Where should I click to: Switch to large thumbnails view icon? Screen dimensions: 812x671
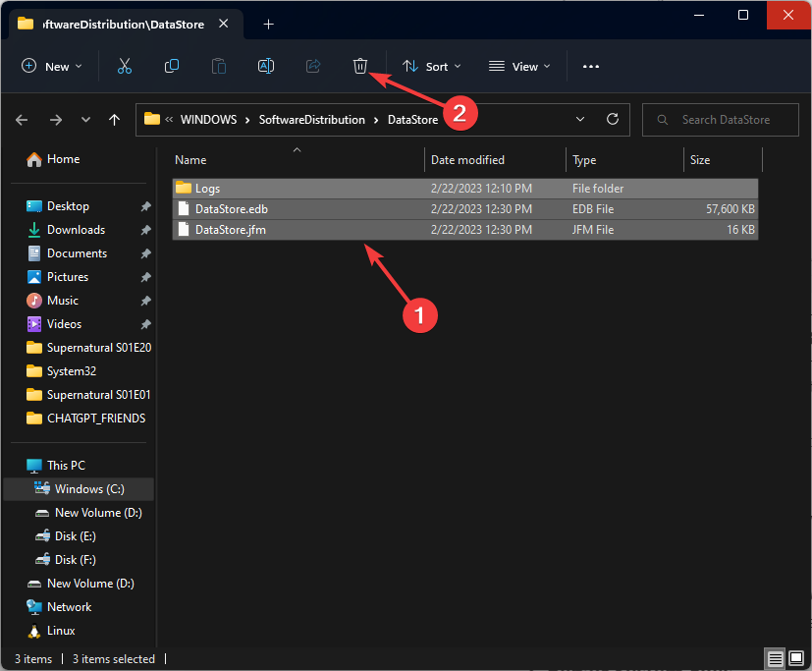(794, 659)
